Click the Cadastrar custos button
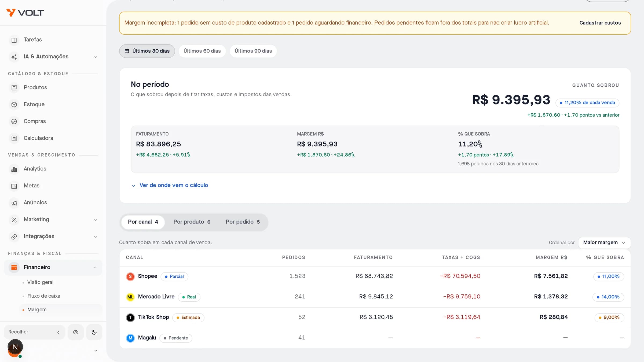This screenshot has height=362, width=644. (x=600, y=23)
